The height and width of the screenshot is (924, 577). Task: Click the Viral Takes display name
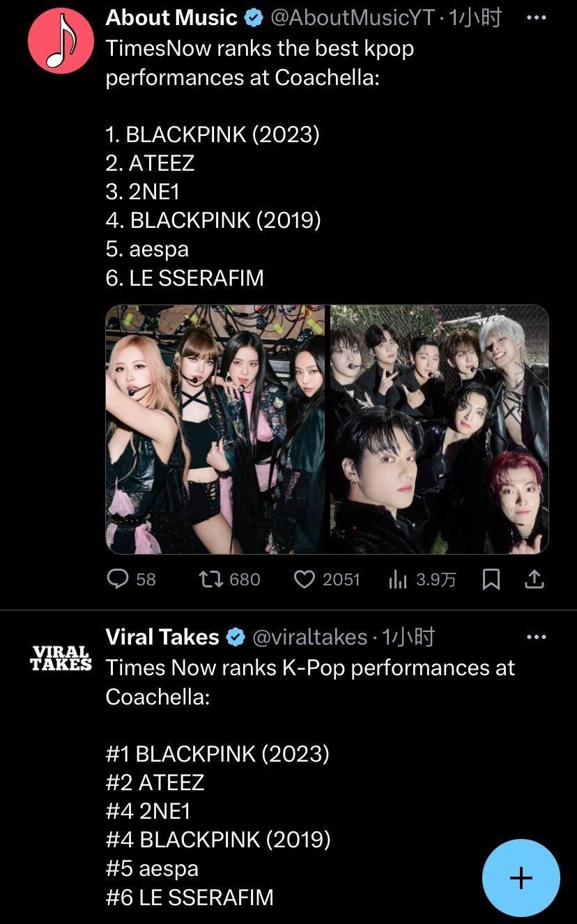coord(162,636)
